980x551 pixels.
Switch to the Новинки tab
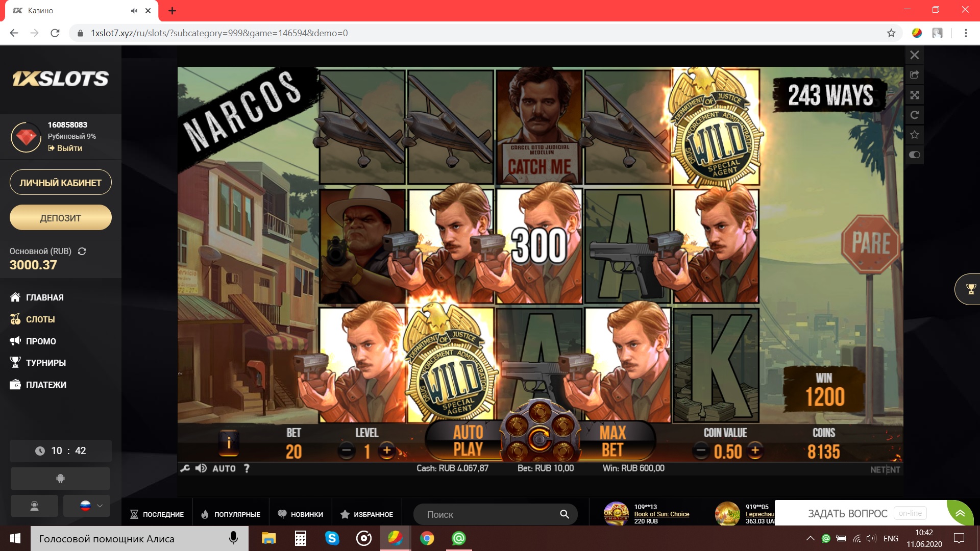301,514
